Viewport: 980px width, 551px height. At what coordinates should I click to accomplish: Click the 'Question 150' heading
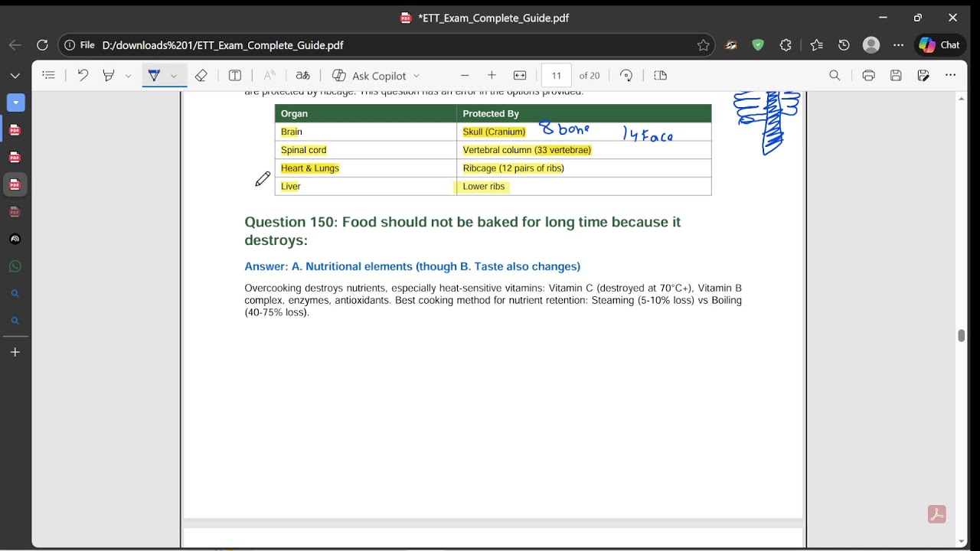462,231
